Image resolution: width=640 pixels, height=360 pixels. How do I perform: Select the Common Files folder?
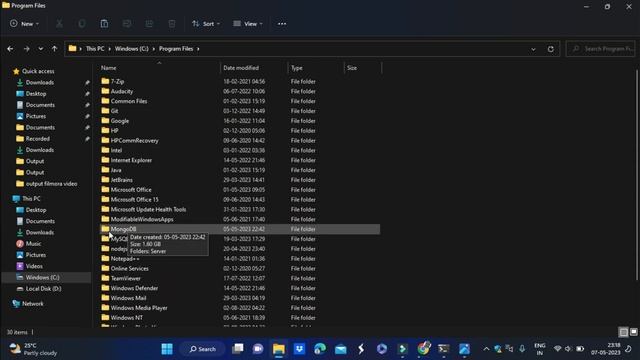click(129, 101)
